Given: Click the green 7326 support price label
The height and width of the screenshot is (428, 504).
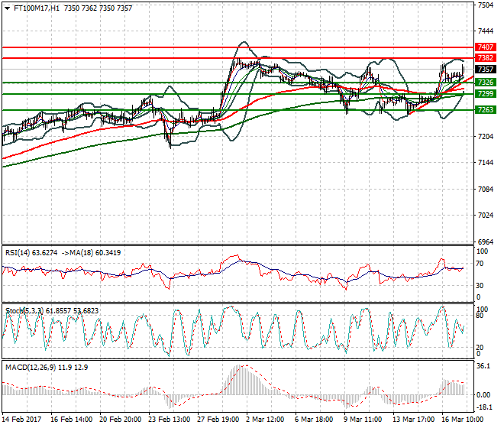Looking at the screenshot, I should click(x=485, y=83).
